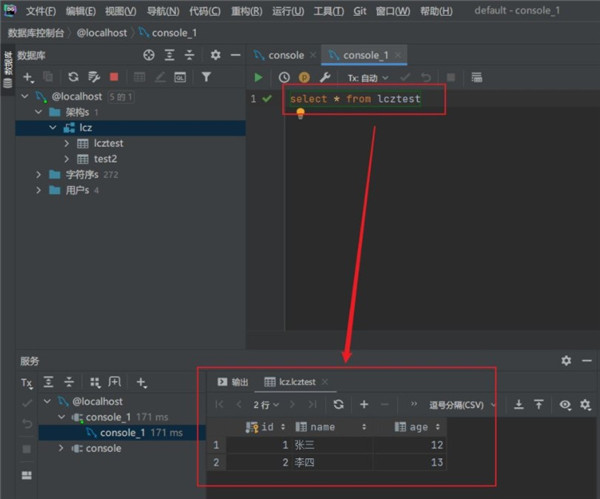The height and width of the screenshot is (499, 600).
Task: Switch to the 输出 output tab
Action: (233, 382)
